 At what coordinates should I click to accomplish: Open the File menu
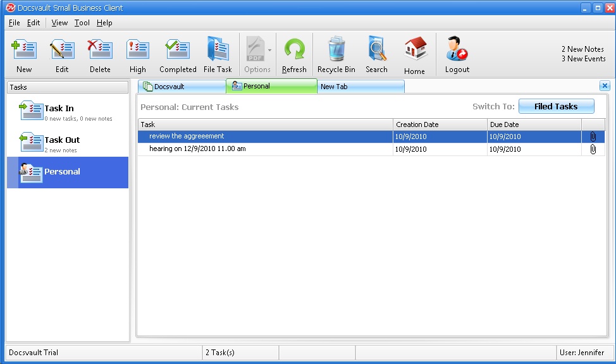point(15,23)
